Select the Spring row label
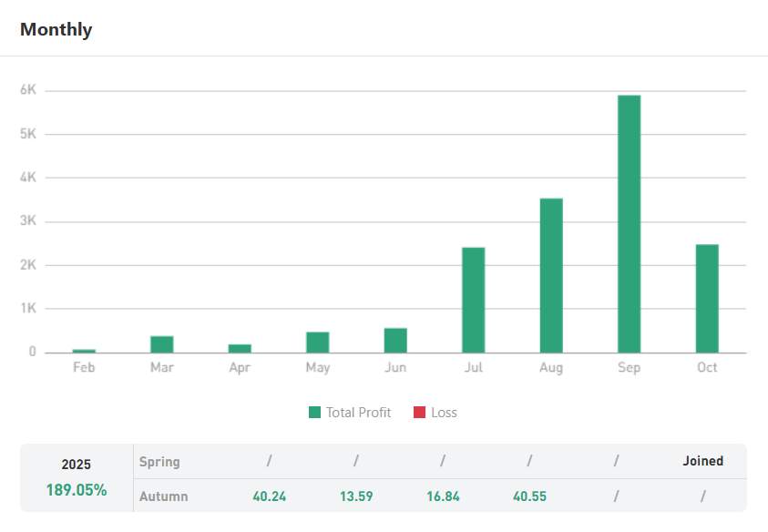The image size is (768, 532). coord(159,462)
